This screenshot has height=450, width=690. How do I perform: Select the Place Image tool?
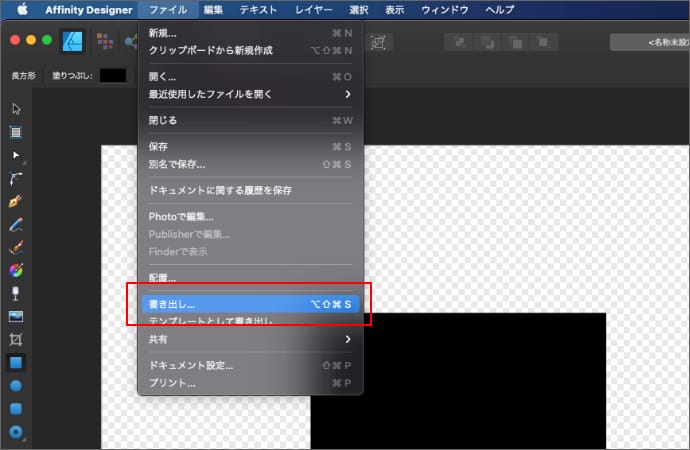click(x=16, y=316)
